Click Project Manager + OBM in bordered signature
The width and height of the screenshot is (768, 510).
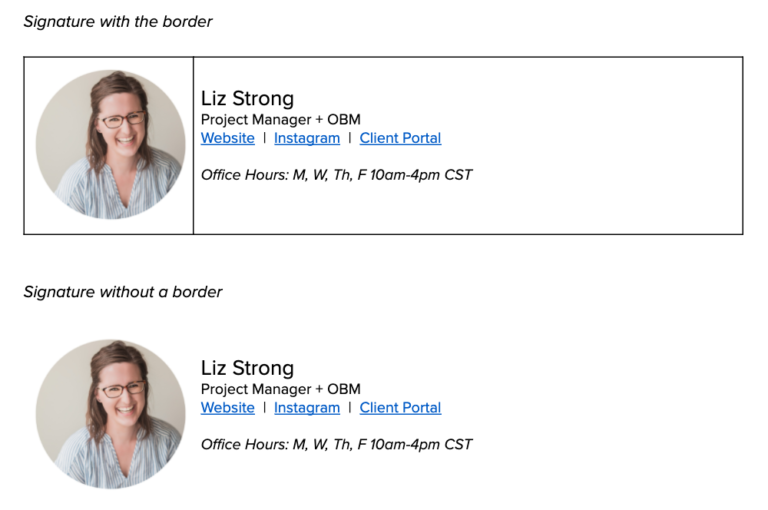coord(280,120)
